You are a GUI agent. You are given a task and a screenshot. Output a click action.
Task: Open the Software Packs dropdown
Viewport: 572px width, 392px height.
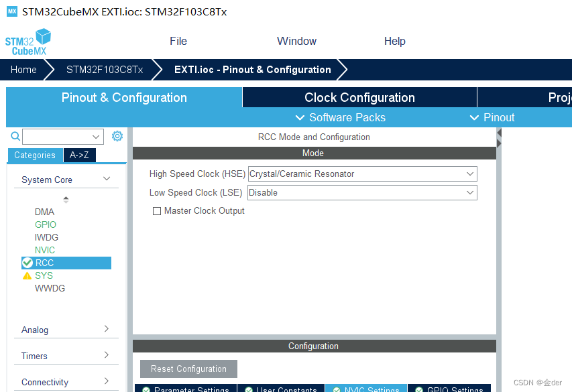341,117
